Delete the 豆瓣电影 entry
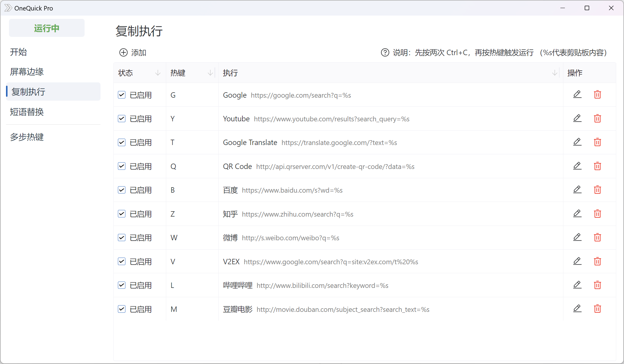The height and width of the screenshot is (364, 624). (597, 309)
